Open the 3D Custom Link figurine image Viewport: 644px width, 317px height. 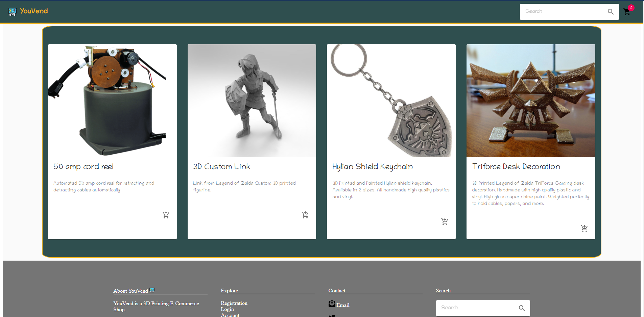(x=252, y=101)
